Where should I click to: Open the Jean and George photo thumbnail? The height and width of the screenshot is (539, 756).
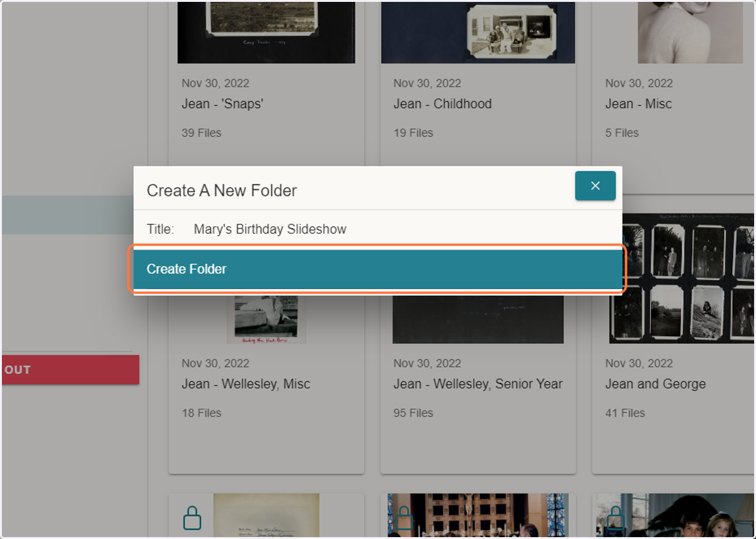tap(682, 278)
